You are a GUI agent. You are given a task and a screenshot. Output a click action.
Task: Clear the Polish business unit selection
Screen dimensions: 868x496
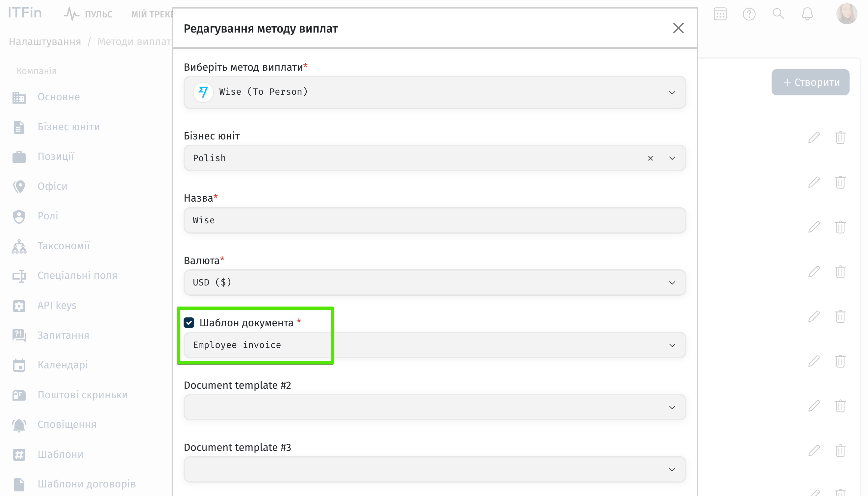(650, 158)
